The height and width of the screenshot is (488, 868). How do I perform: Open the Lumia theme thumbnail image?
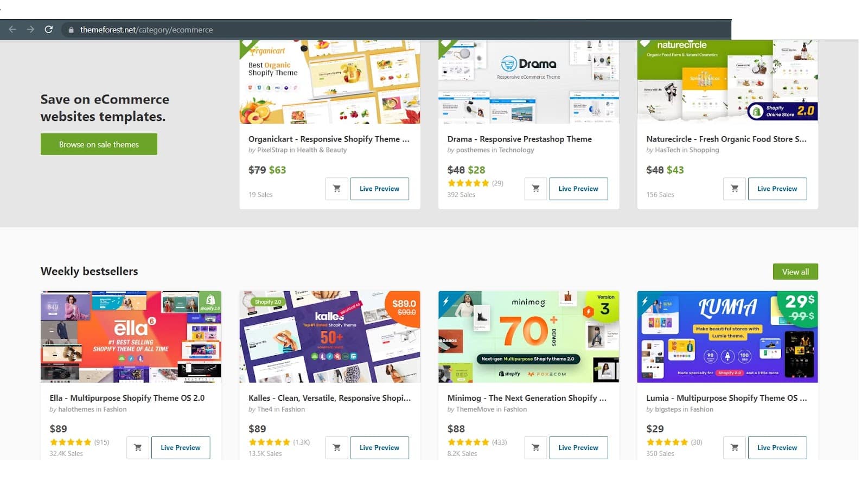pyautogui.click(x=727, y=337)
